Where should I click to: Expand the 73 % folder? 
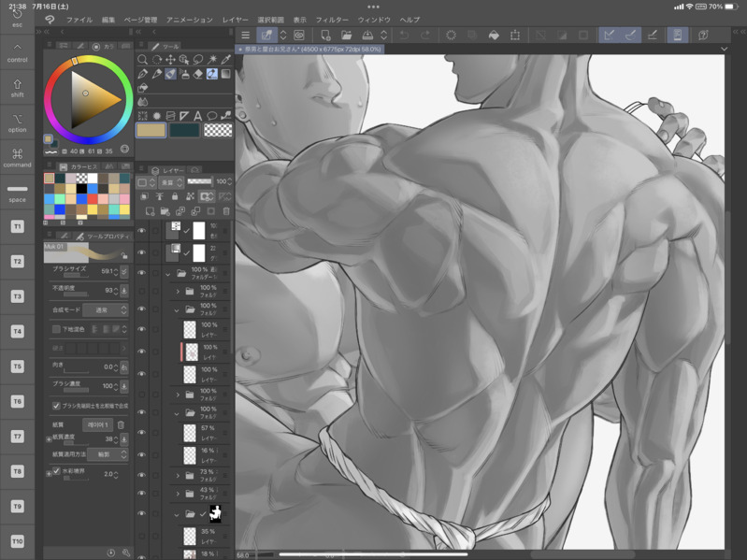coord(178,475)
